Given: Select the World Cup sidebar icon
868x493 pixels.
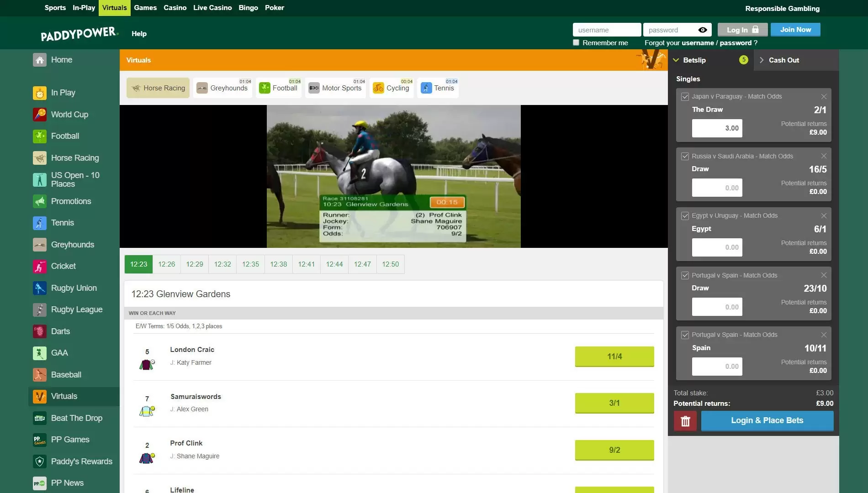Looking at the screenshot, I should click(40, 115).
